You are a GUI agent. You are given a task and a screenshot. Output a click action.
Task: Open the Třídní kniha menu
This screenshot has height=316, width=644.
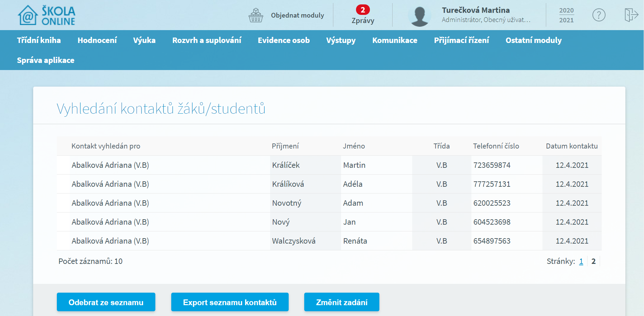click(x=39, y=40)
